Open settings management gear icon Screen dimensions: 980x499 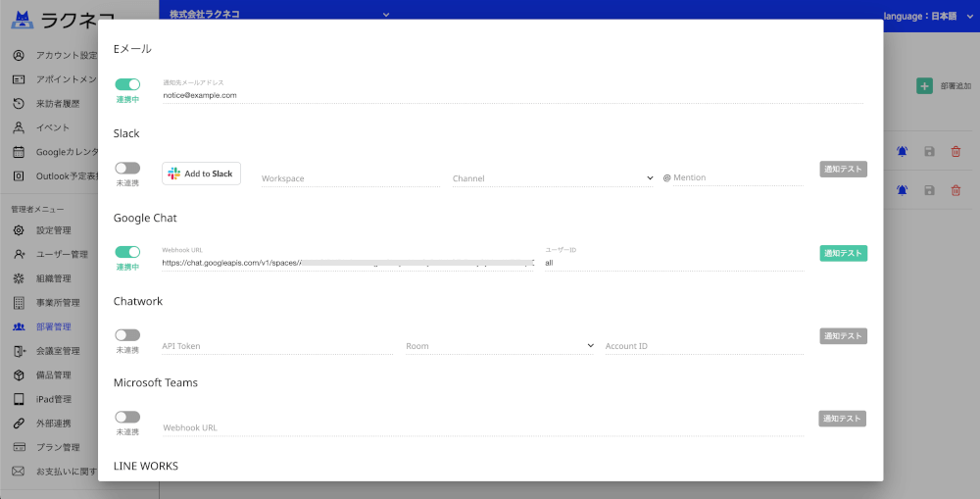19,230
